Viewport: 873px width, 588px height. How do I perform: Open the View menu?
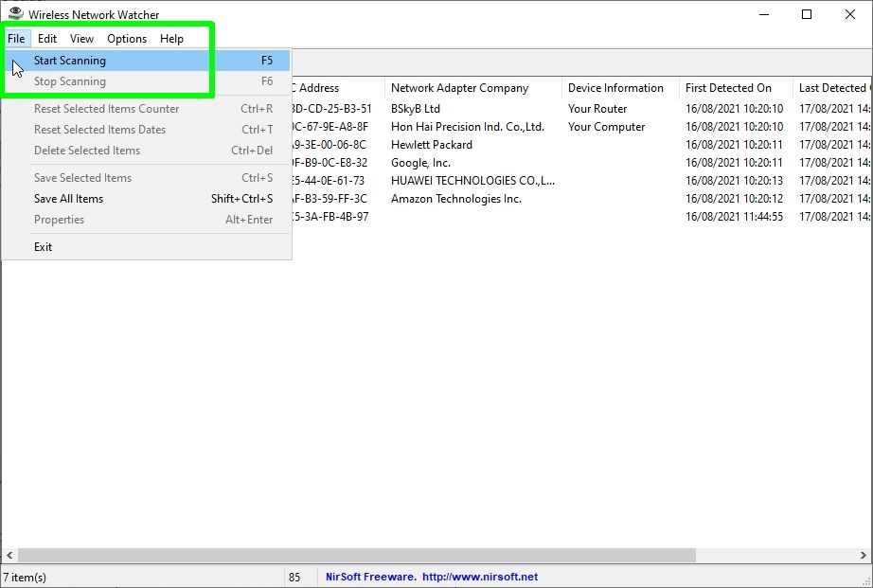pyautogui.click(x=81, y=39)
